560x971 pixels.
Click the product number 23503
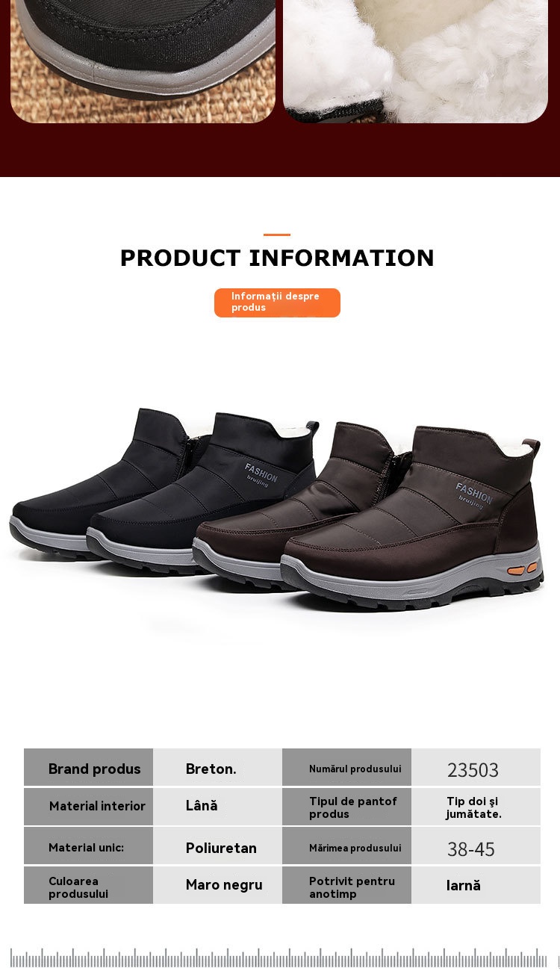point(473,770)
